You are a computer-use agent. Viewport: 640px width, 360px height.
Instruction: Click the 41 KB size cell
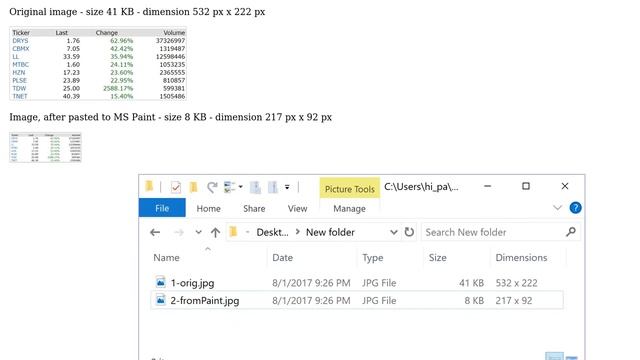click(x=471, y=283)
